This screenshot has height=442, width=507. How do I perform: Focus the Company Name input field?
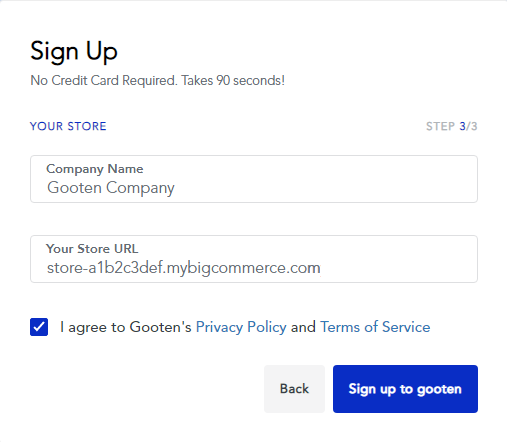click(x=254, y=179)
